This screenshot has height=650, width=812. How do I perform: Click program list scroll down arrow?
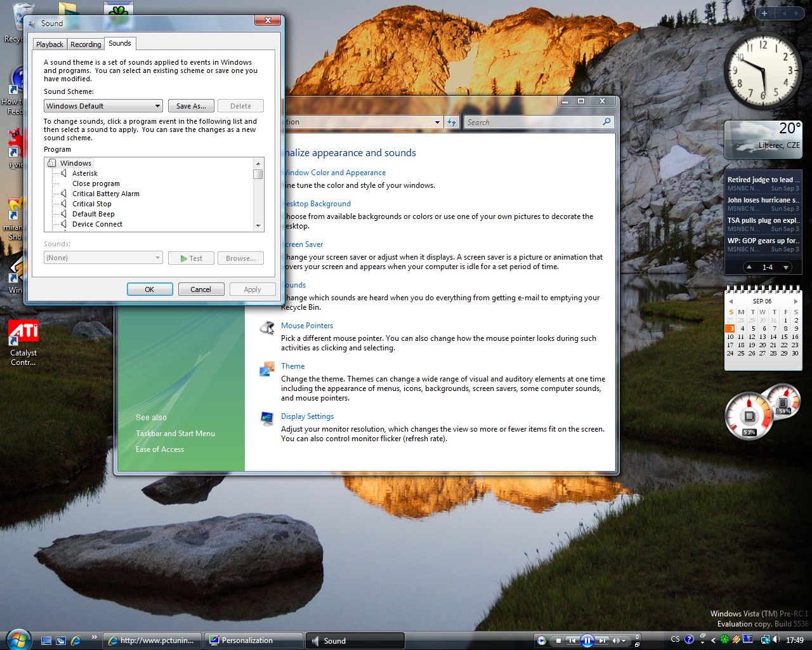pos(258,226)
